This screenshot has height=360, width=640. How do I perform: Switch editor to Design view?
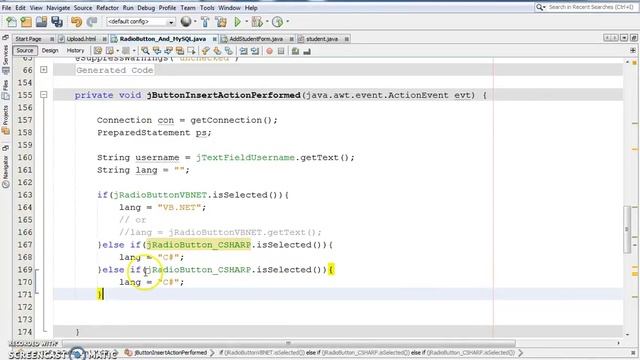point(50,51)
